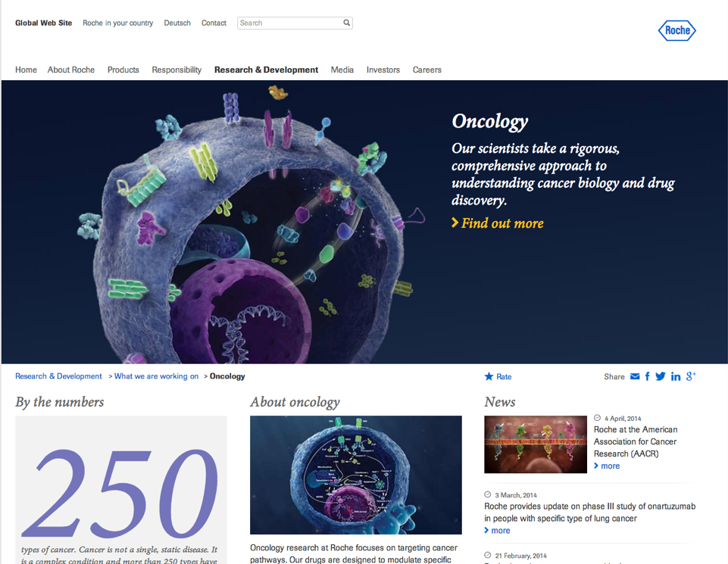
Task: Open About Roche menu
Action: (x=71, y=70)
